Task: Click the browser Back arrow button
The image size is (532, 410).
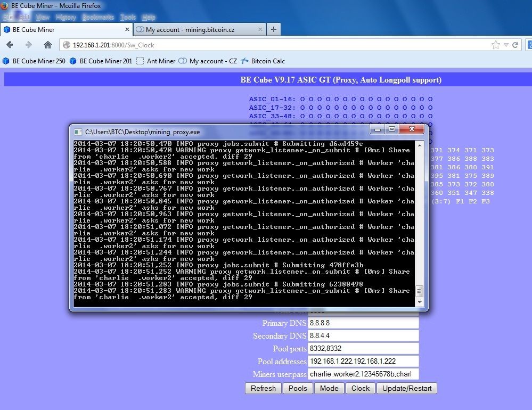Action: (10, 45)
